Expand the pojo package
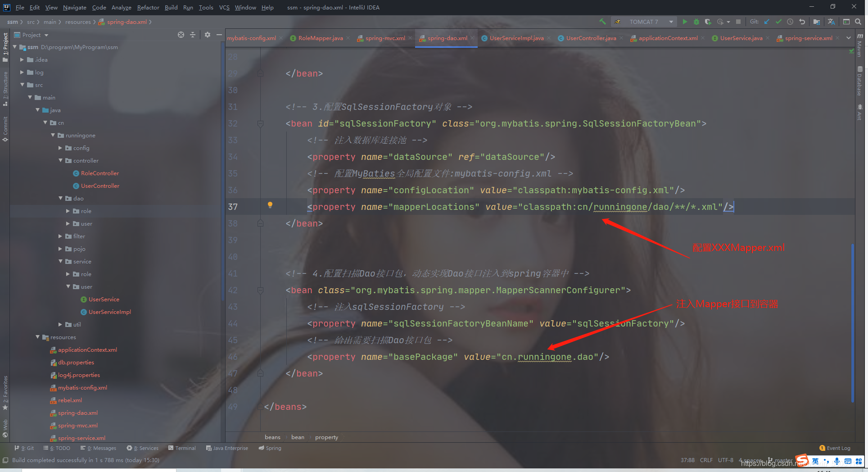 [x=60, y=249]
